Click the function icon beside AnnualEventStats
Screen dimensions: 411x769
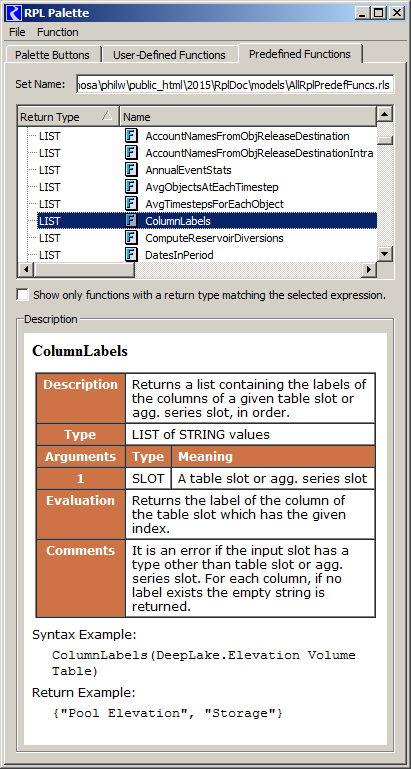click(x=131, y=170)
